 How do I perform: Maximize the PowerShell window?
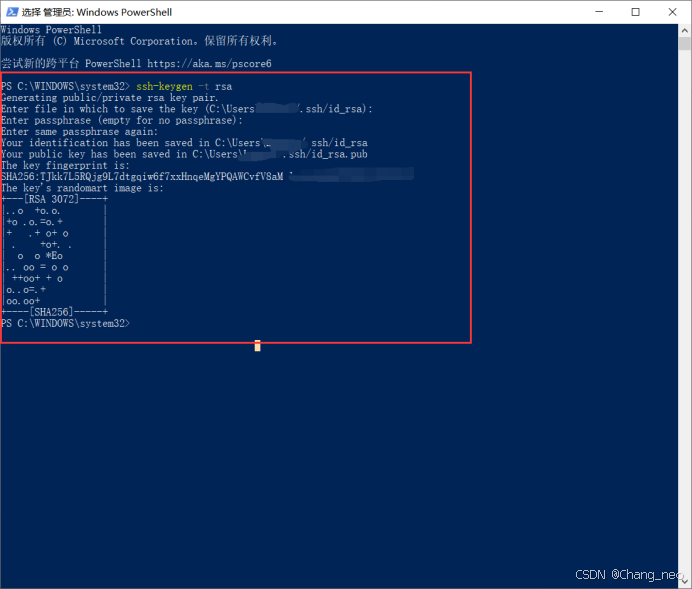(636, 12)
